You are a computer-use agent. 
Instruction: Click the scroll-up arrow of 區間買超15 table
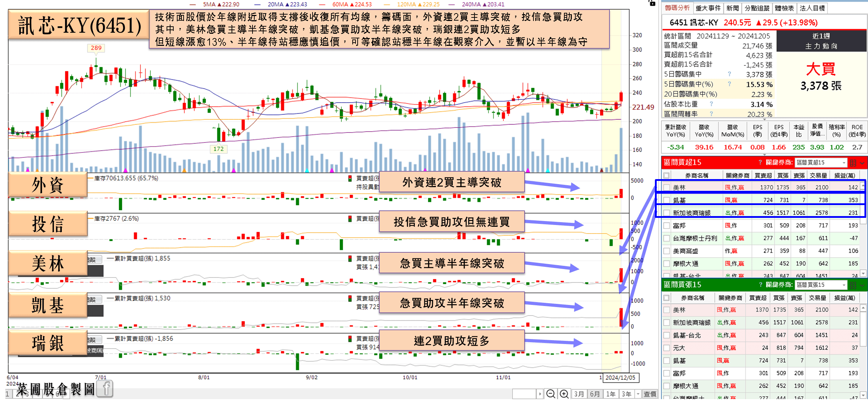[x=863, y=186]
